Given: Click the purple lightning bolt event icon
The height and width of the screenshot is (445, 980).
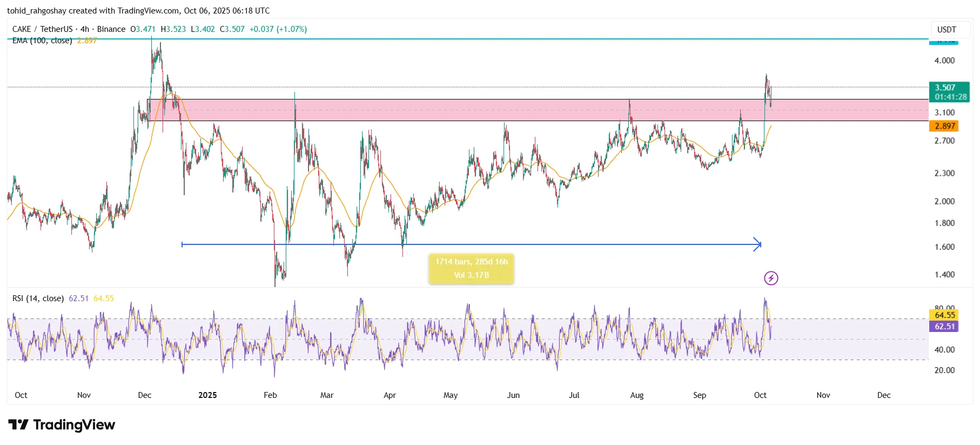Looking at the screenshot, I should [771, 278].
